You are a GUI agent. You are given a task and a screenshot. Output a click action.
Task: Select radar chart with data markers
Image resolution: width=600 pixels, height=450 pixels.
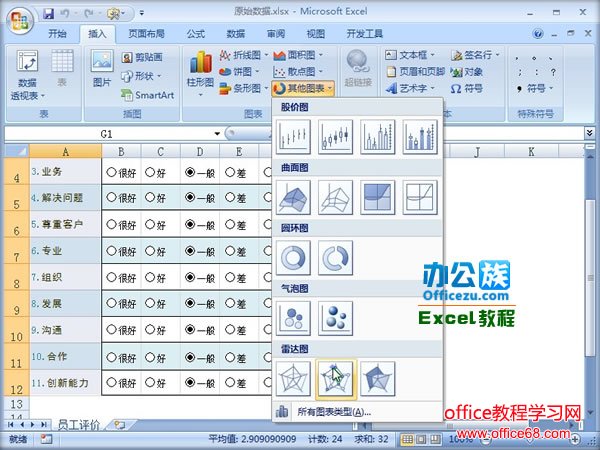tap(335, 378)
